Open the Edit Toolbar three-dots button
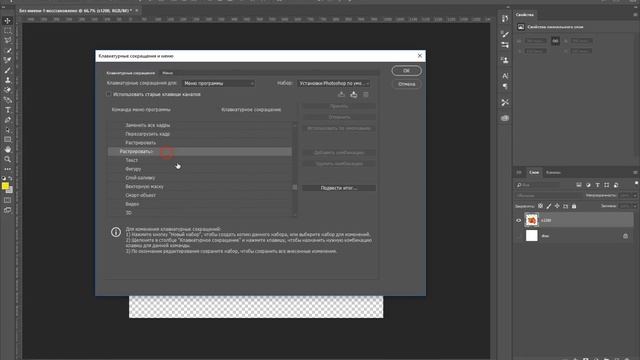Image resolution: width=640 pixels, height=360 pixels. 7,169
